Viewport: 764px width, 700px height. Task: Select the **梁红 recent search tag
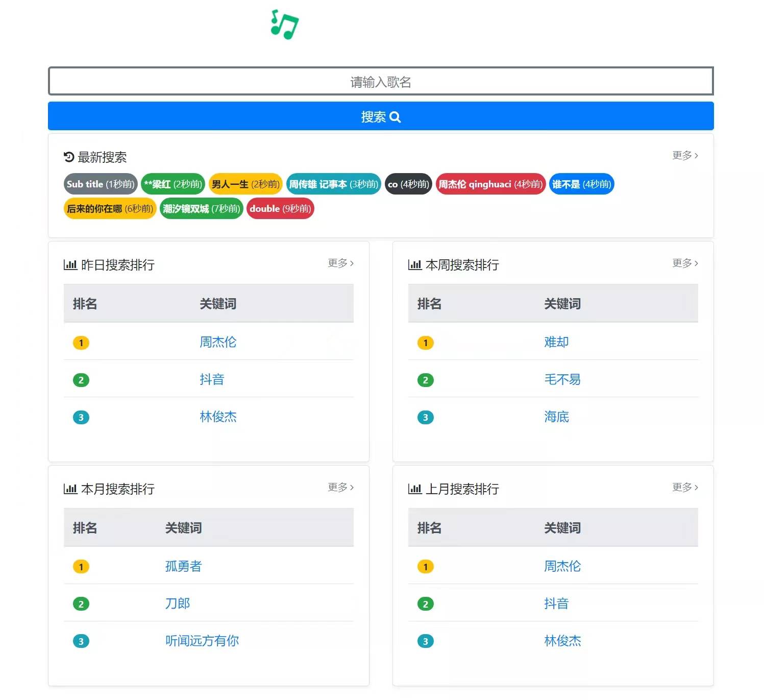pyautogui.click(x=173, y=184)
